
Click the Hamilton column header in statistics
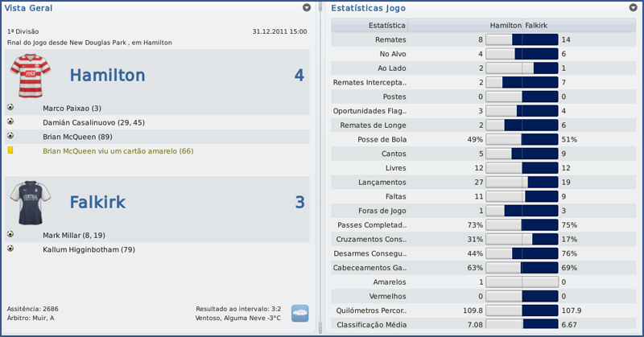506,25
